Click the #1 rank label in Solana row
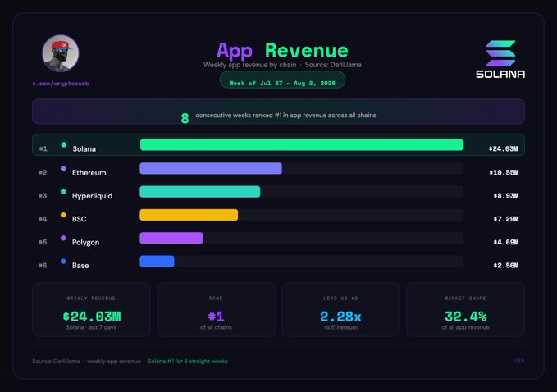557x392 pixels. [x=43, y=148]
